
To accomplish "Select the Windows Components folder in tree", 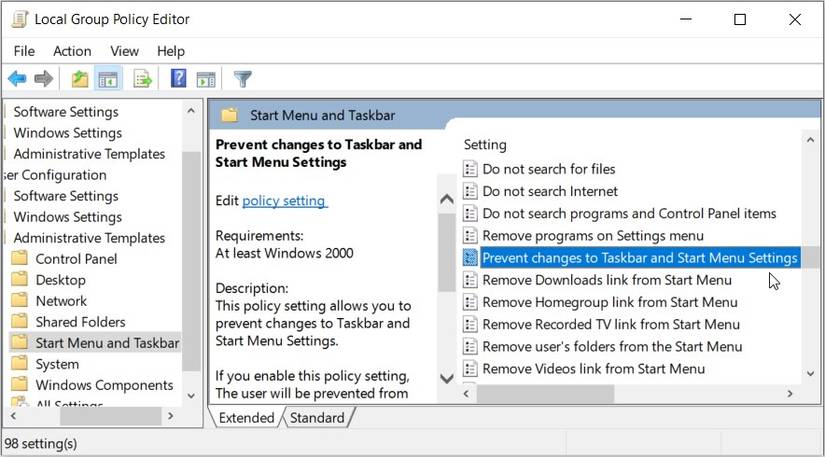I will coord(104,385).
